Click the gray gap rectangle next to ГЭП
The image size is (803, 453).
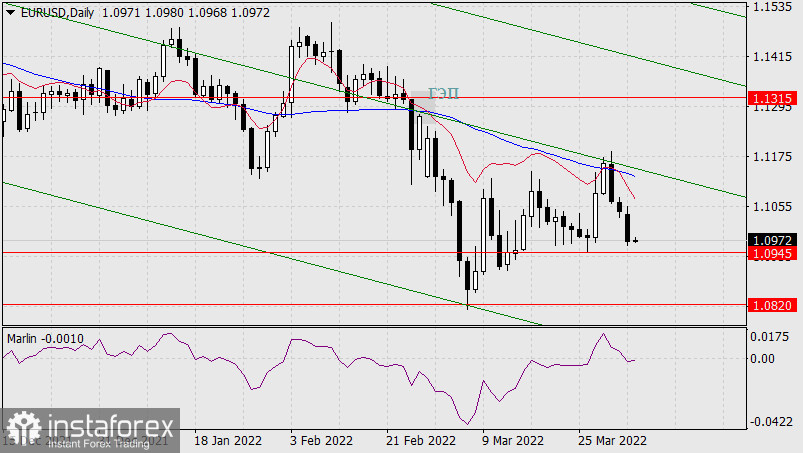(424, 107)
